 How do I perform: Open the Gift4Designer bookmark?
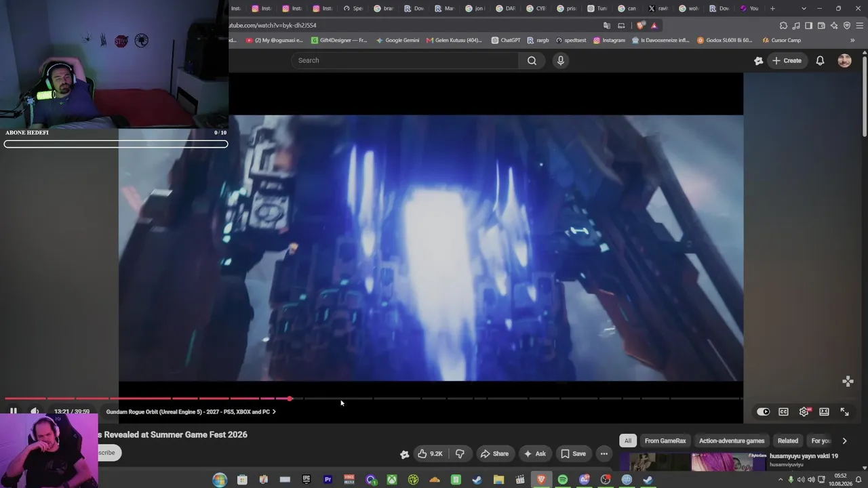coord(339,40)
